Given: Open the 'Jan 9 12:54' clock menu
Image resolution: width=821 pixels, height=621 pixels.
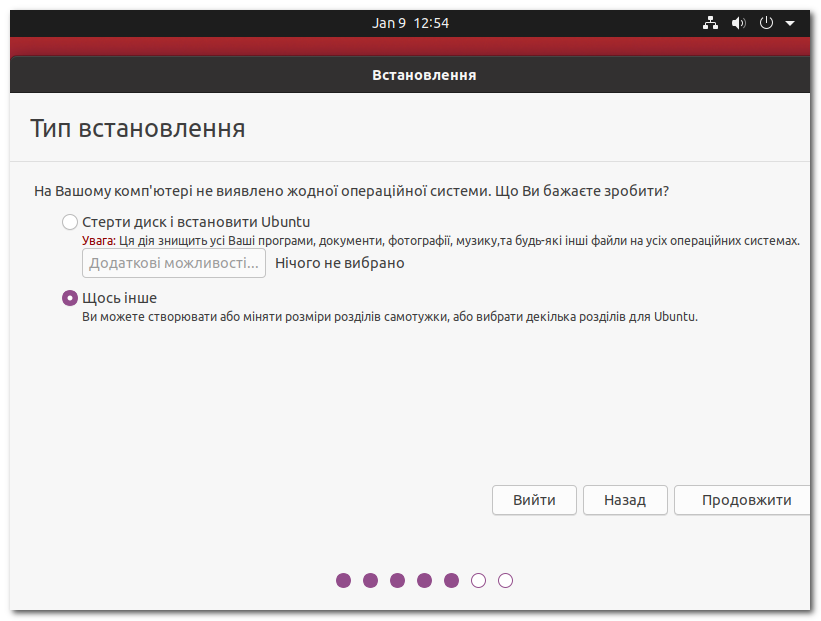Looking at the screenshot, I should pyautogui.click(x=410, y=21).
